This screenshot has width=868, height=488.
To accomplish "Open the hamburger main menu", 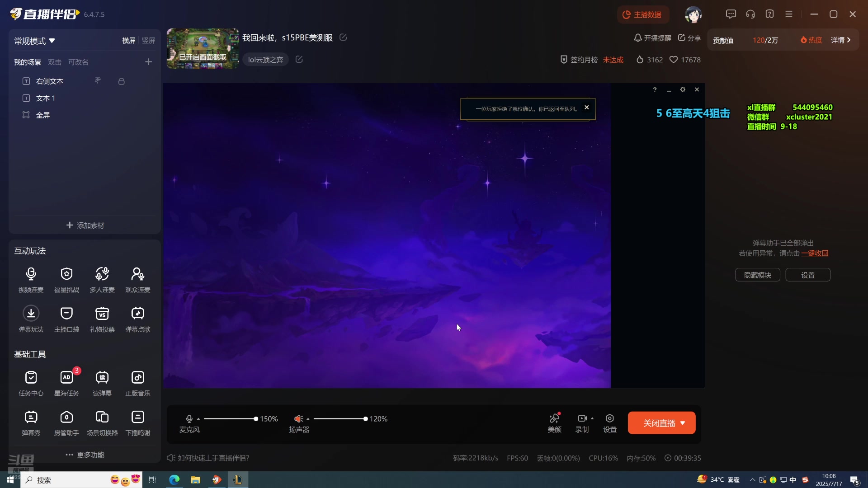I will pos(789,14).
